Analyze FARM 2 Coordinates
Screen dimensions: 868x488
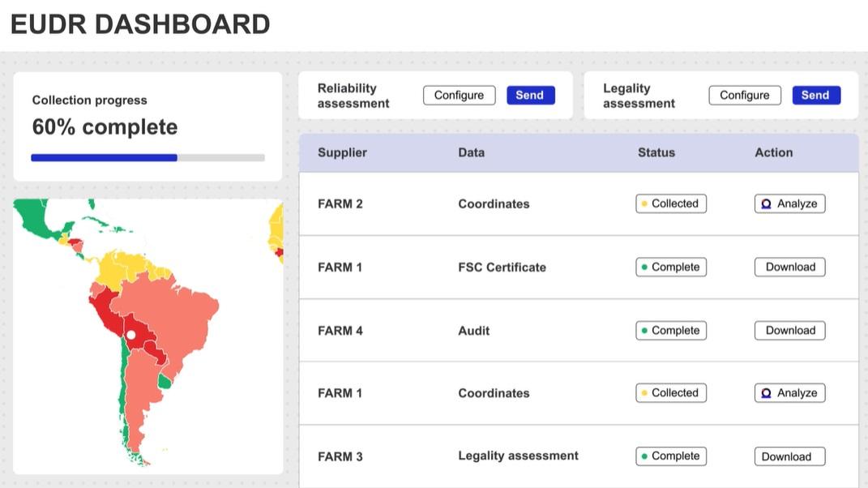(789, 203)
